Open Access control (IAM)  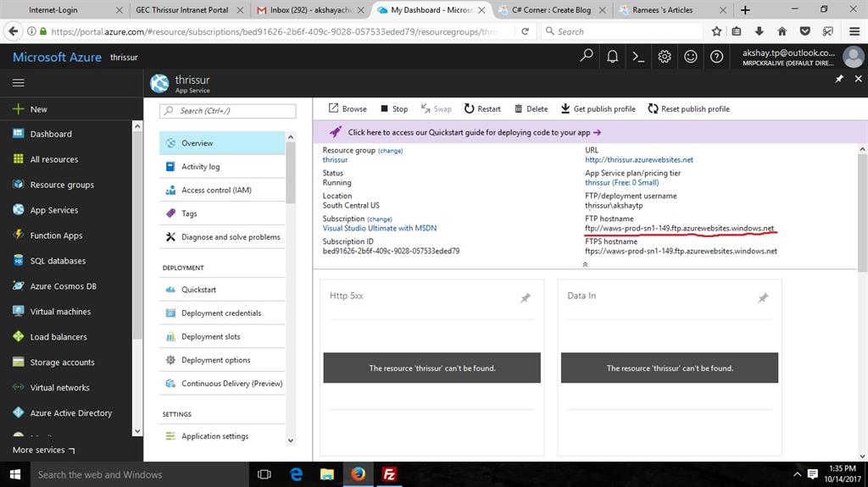[222, 190]
